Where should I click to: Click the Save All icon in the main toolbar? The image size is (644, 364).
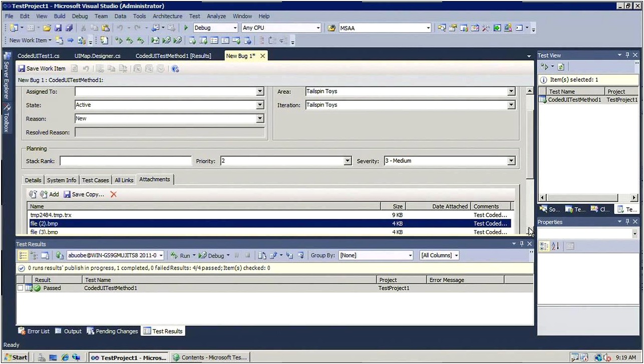click(x=69, y=28)
